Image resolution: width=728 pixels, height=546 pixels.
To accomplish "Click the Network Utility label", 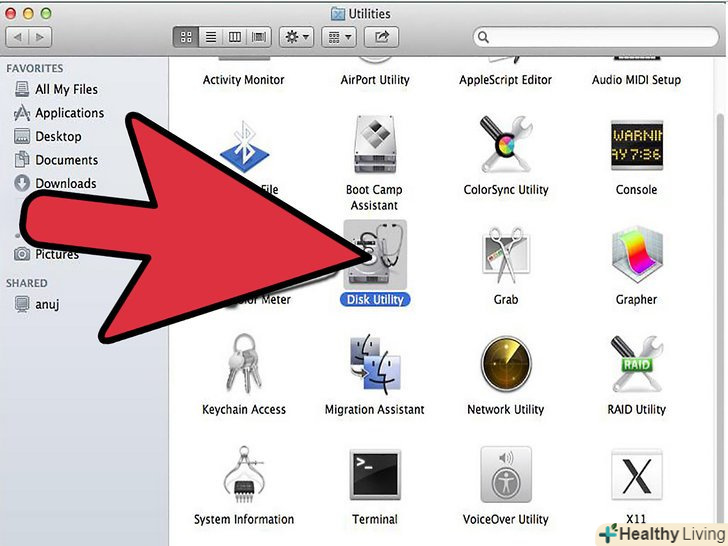I will (x=506, y=410).
